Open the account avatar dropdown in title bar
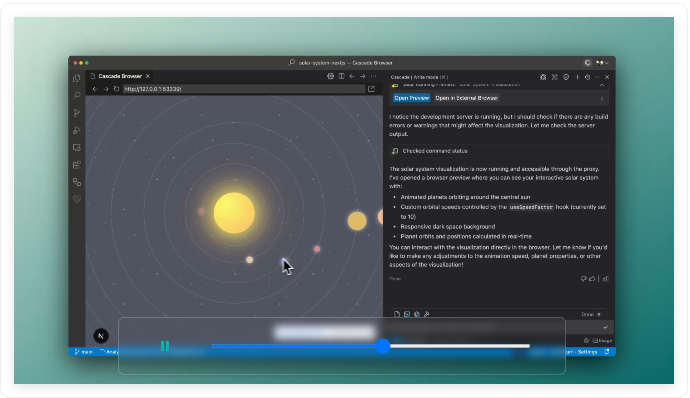Image resolution: width=690 pixels, height=398 pixels. coord(602,63)
